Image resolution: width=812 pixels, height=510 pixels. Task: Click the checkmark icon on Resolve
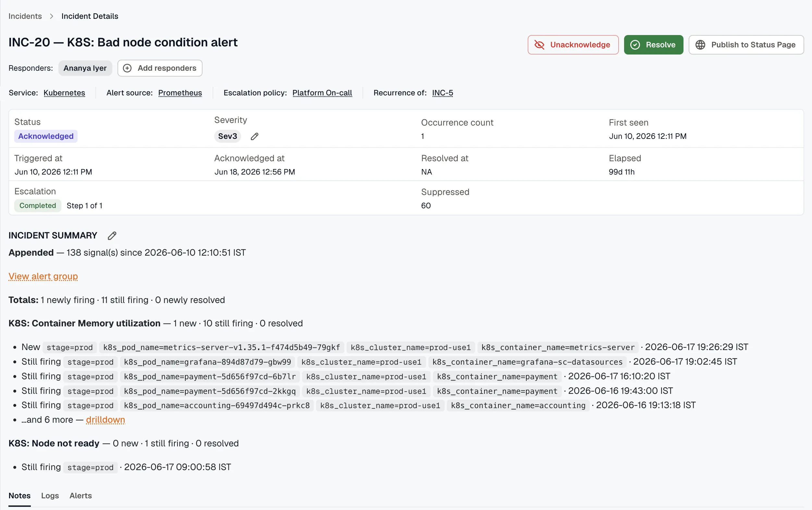pyautogui.click(x=635, y=45)
